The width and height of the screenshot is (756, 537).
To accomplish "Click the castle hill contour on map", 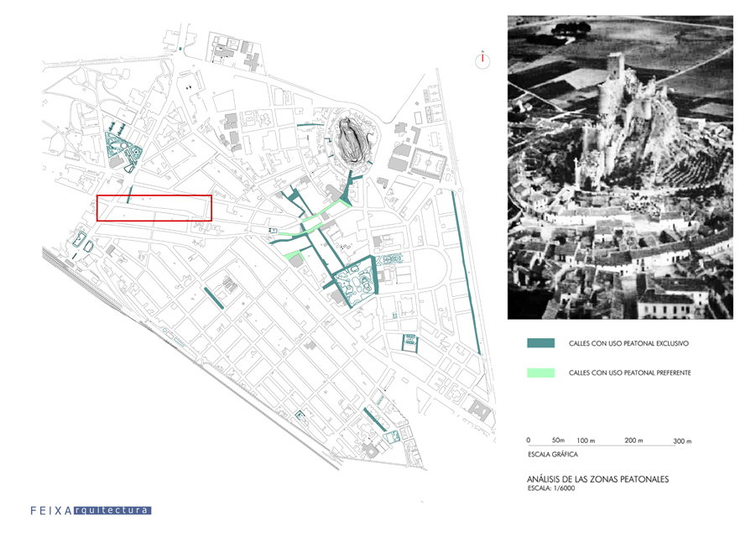I will [x=352, y=140].
